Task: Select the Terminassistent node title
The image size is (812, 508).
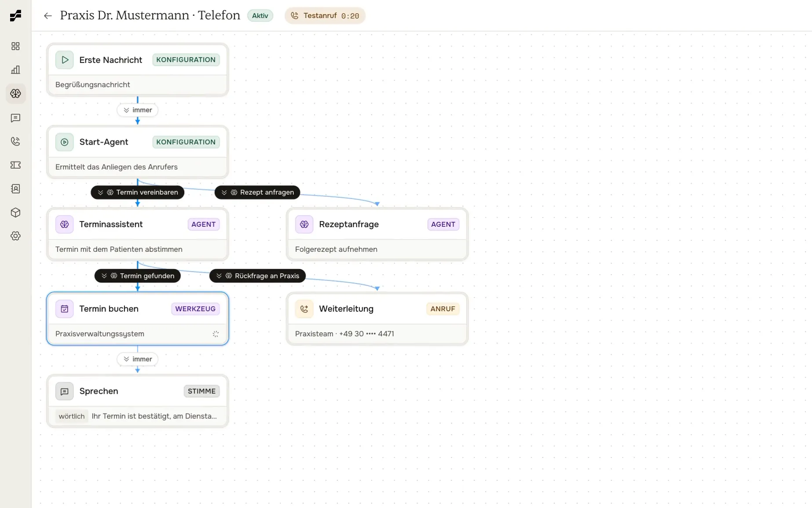Action: point(111,224)
